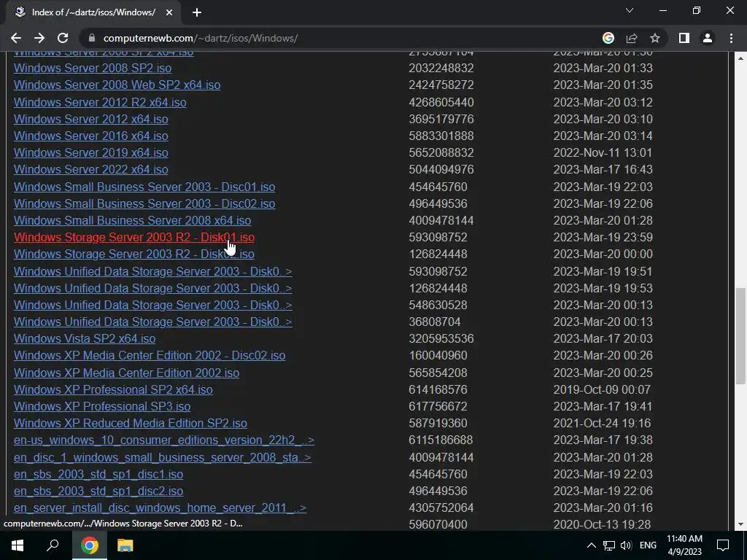Viewport: 747px width, 560px height.
Task: Toggle the browser side panel icon
Action: [684, 38]
